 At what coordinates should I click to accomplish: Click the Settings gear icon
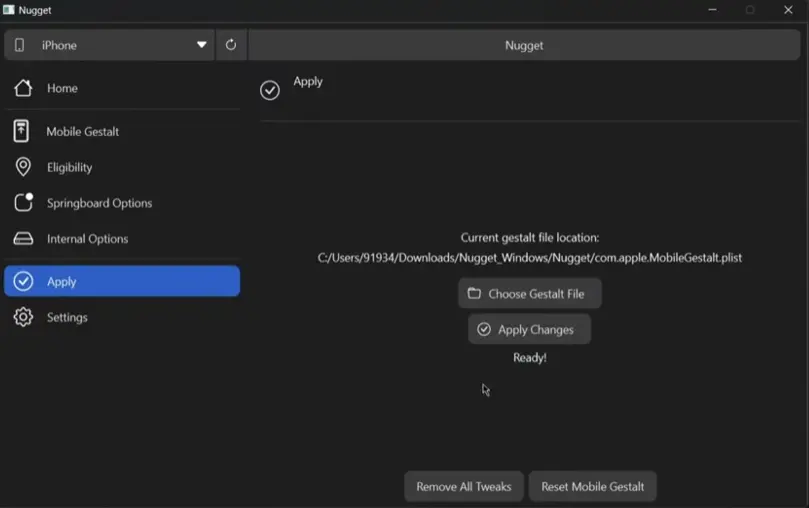point(23,317)
